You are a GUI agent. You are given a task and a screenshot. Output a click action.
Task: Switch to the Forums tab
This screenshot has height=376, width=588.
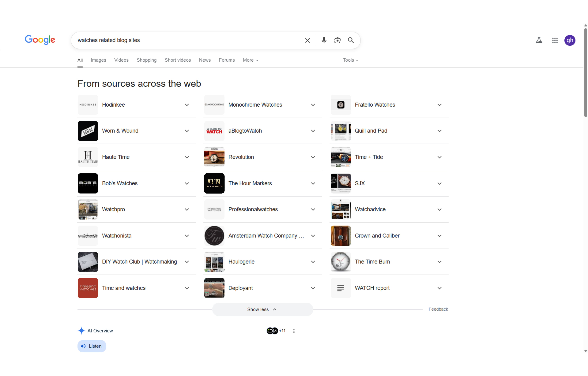tap(227, 60)
